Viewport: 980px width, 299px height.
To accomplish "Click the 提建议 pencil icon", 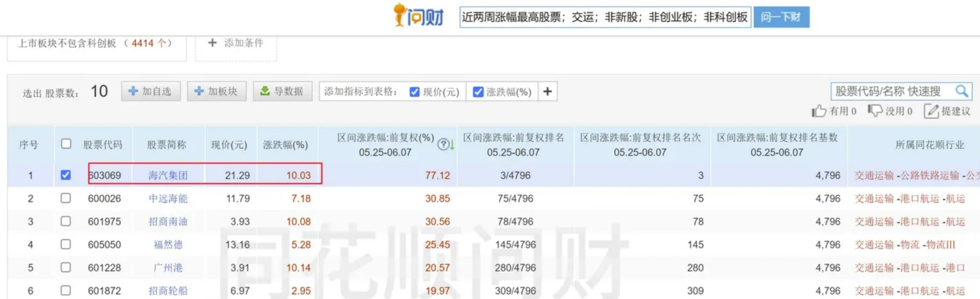I will tap(931, 111).
